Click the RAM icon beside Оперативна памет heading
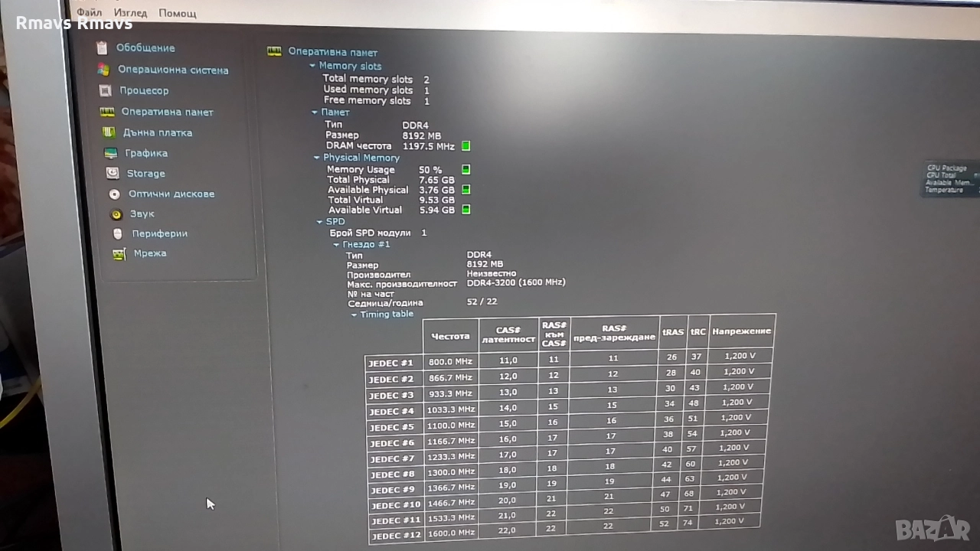The width and height of the screenshot is (980, 551). point(274,51)
